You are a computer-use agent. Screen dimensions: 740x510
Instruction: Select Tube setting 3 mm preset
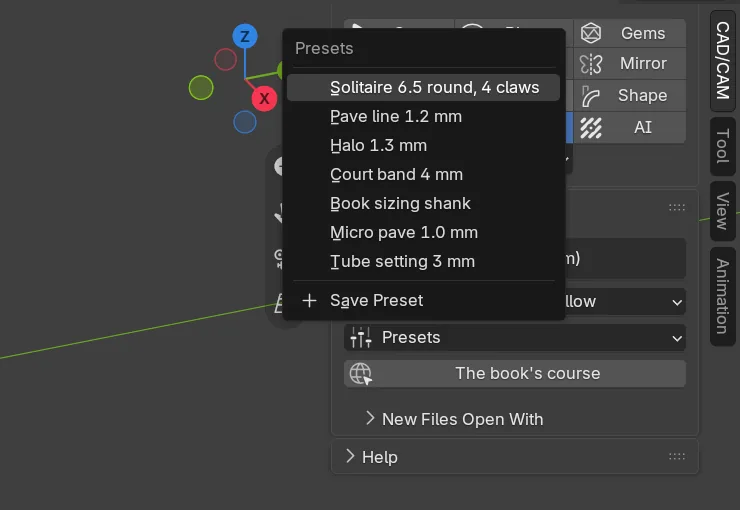point(423,261)
